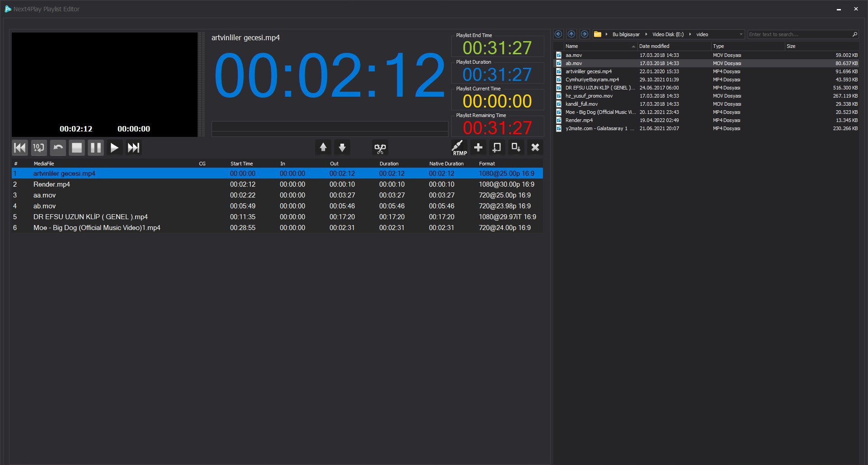Click the file browser search field
This screenshot has width=868, height=465.
(799, 34)
